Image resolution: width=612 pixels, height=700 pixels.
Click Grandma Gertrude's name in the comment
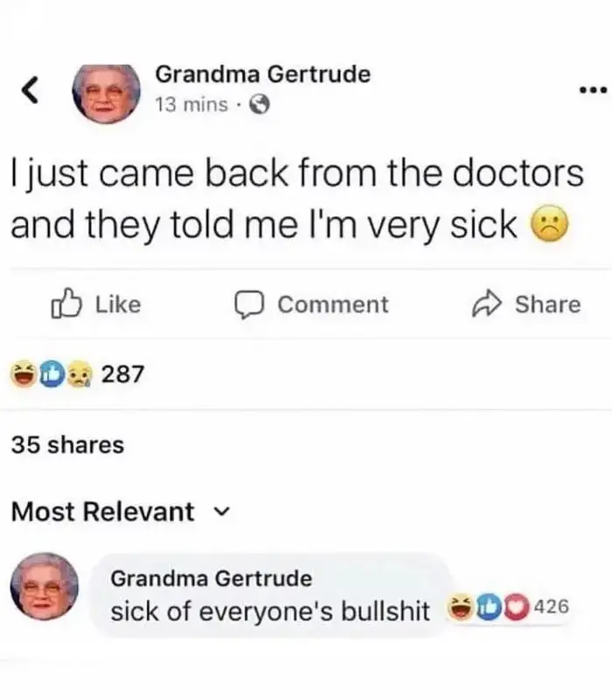tap(212, 578)
